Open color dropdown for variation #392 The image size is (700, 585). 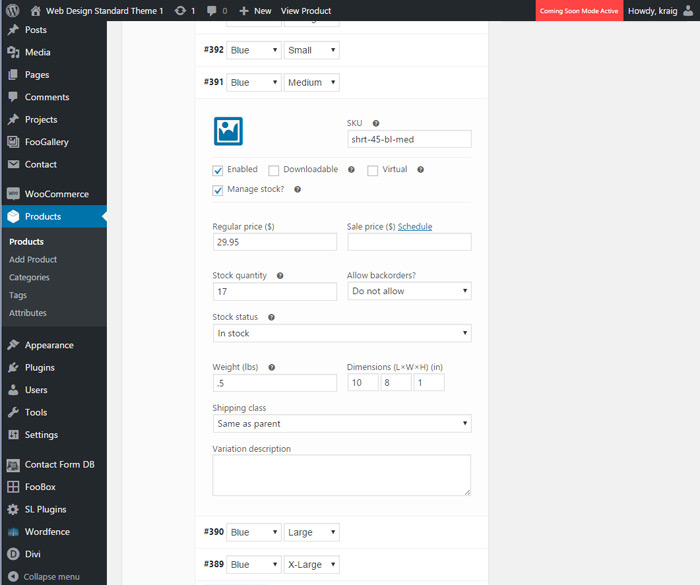click(x=254, y=50)
